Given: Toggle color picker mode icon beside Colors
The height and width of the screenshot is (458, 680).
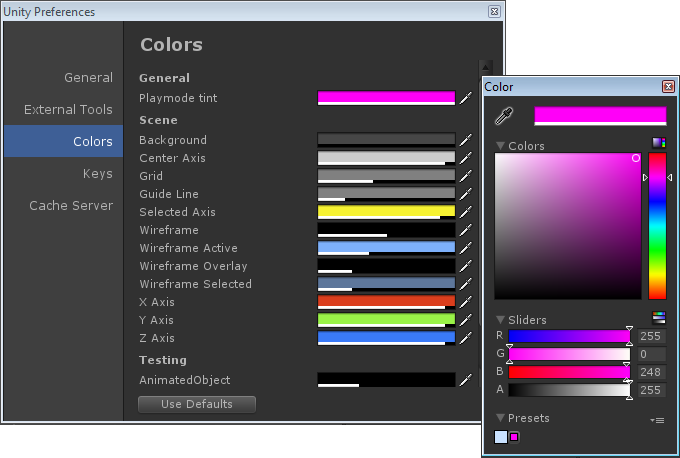Looking at the screenshot, I should (x=658, y=144).
